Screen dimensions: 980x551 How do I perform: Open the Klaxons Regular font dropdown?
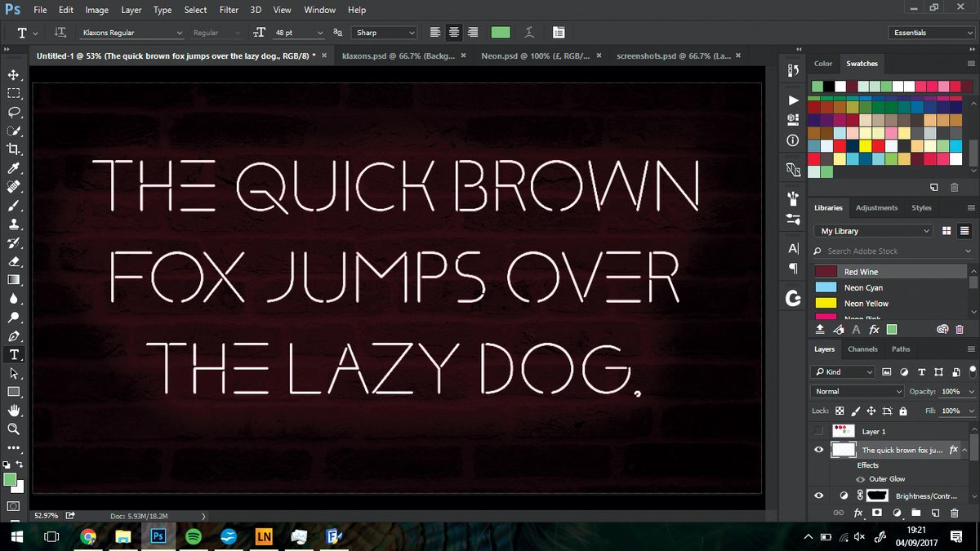(131, 32)
